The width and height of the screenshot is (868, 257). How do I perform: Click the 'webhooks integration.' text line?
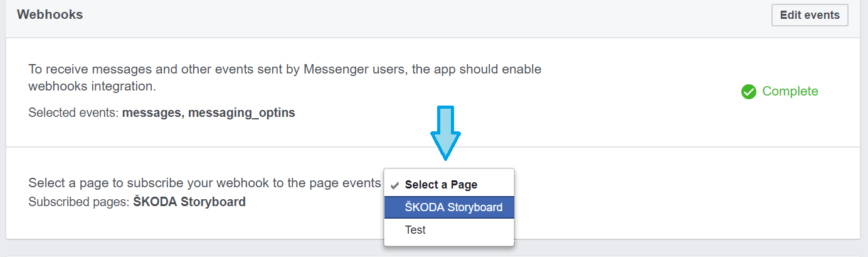[92, 85]
